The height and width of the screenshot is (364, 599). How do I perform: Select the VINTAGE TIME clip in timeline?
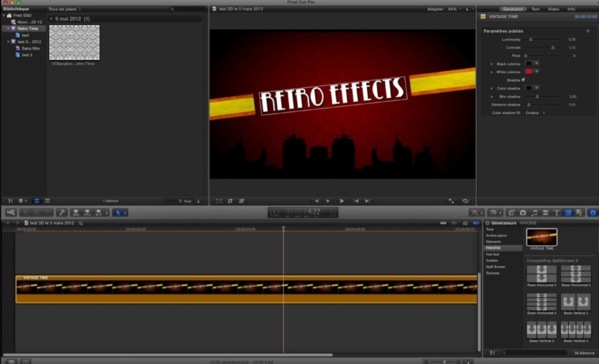[246, 289]
